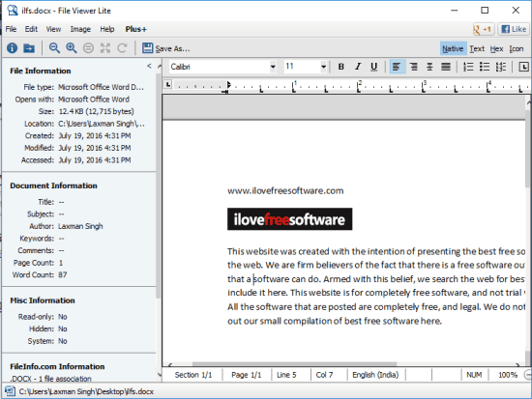This screenshot has width=532, height=399.
Task: Apply numbered list formatting
Action: (468, 67)
